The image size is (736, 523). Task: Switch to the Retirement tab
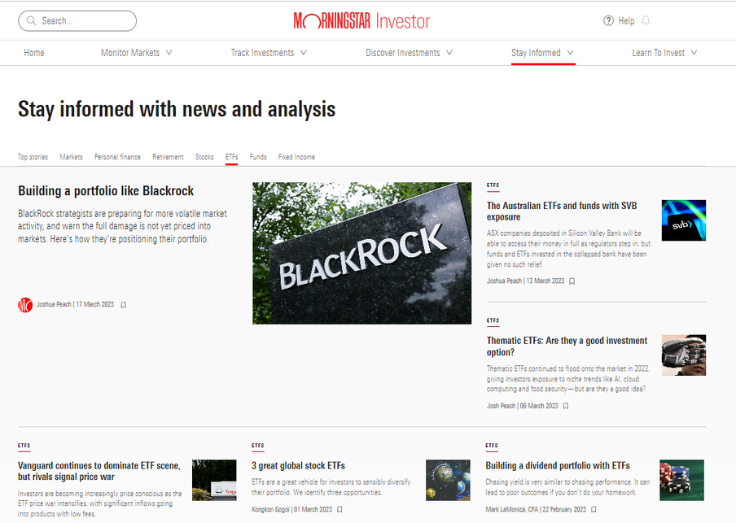point(168,157)
